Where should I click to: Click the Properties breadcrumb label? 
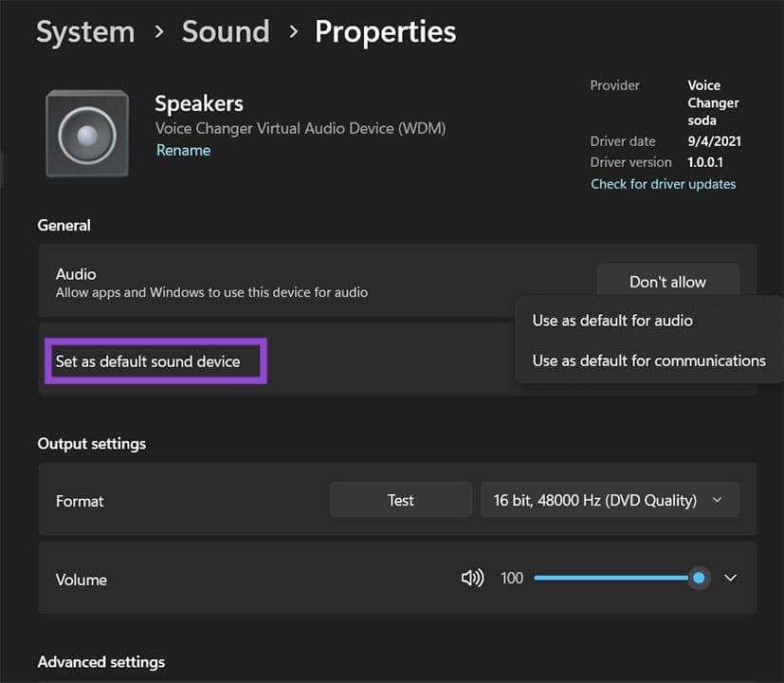point(385,31)
